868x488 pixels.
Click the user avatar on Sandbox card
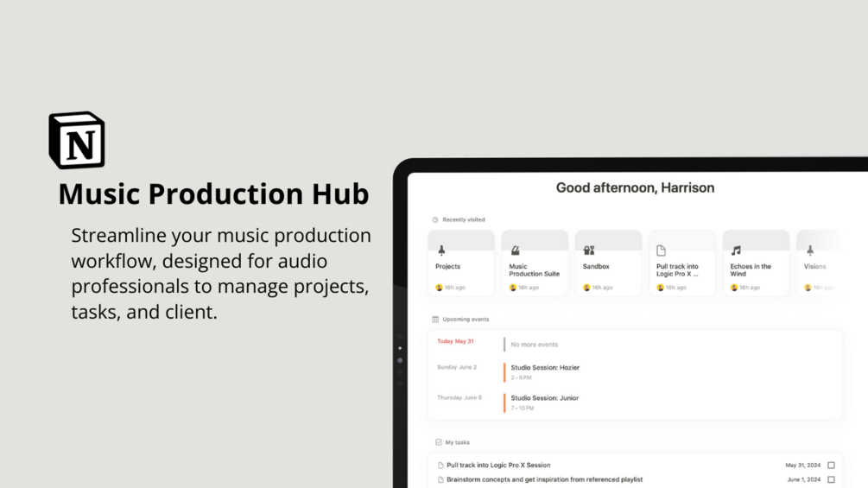click(x=586, y=288)
